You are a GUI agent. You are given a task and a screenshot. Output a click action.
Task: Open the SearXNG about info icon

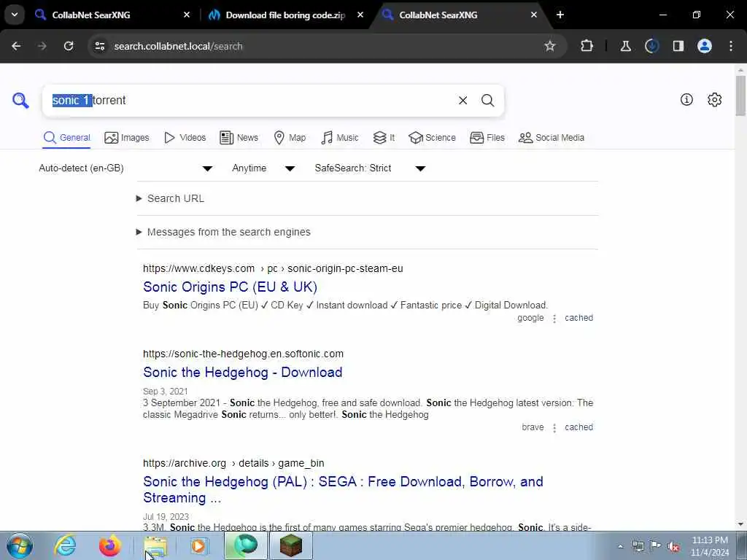tap(686, 99)
